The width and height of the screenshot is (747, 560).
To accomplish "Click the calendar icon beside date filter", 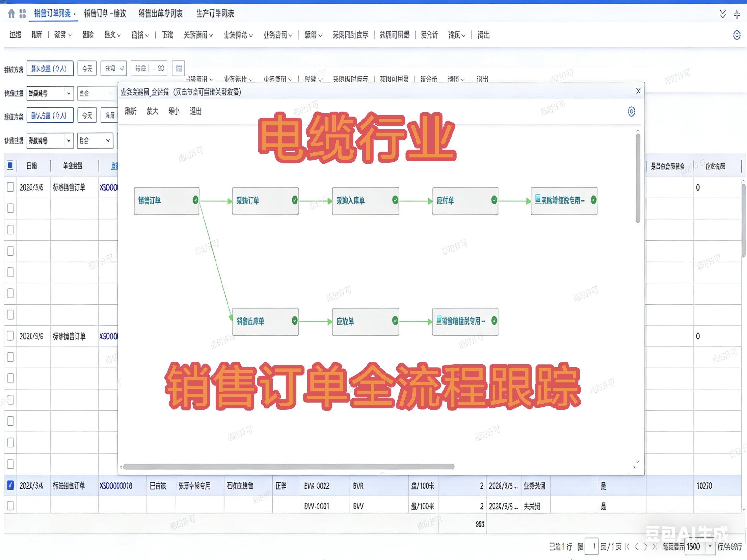I will tap(179, 69).
